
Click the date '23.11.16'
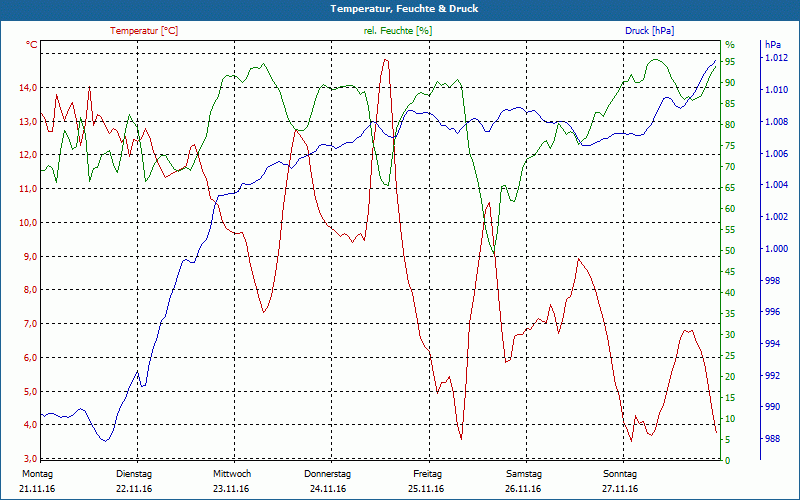point(231,489)
